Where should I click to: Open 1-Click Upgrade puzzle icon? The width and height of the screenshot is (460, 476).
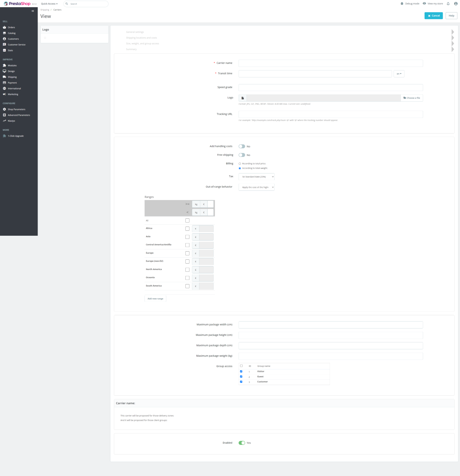click(4, 136)
